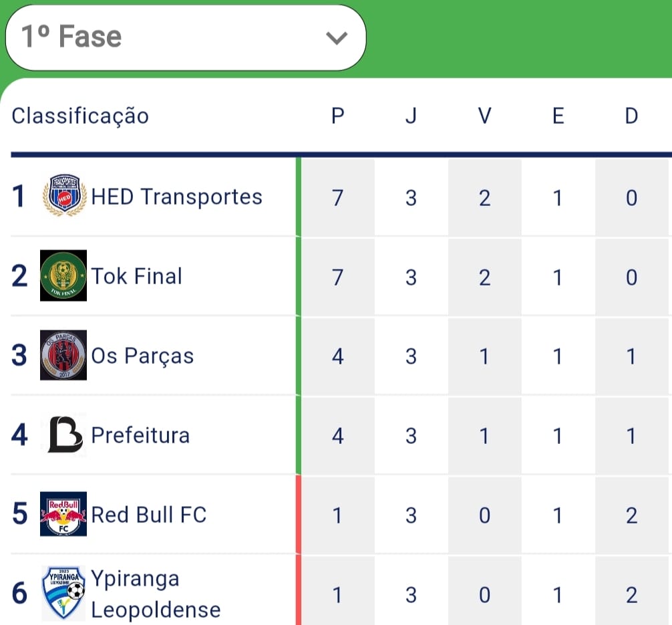Screen dimensions: 672x625
Task: Sort by the P points column header
Action: (x=338, y=115)
